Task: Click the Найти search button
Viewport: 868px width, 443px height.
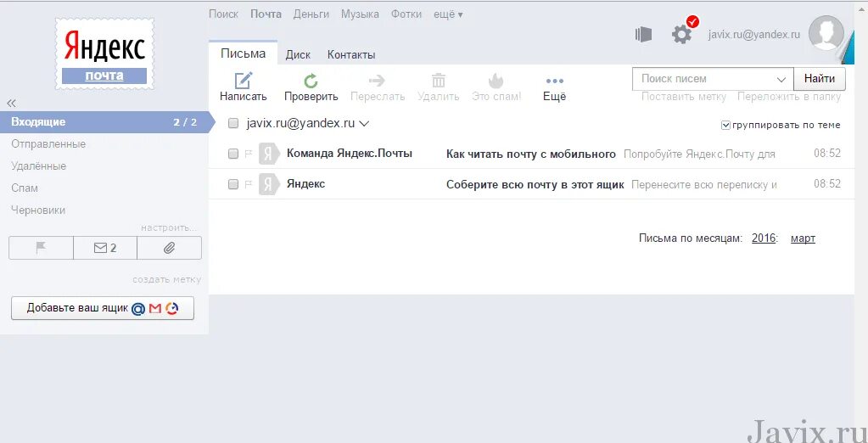Action: 820,79
